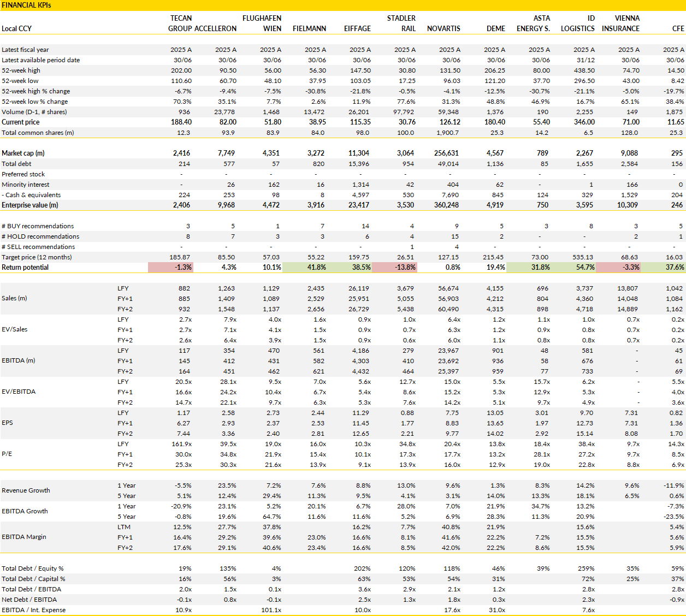Viewport: 686px width, 616px height.
Task: Click Eiffage's 38.5% return potential cell
Action: click(350, 268)
